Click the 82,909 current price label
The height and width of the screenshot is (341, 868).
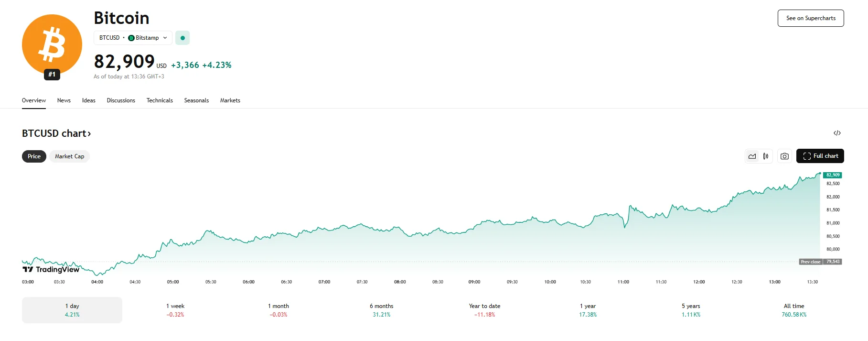pyautogui.click(x=833, y=175)
